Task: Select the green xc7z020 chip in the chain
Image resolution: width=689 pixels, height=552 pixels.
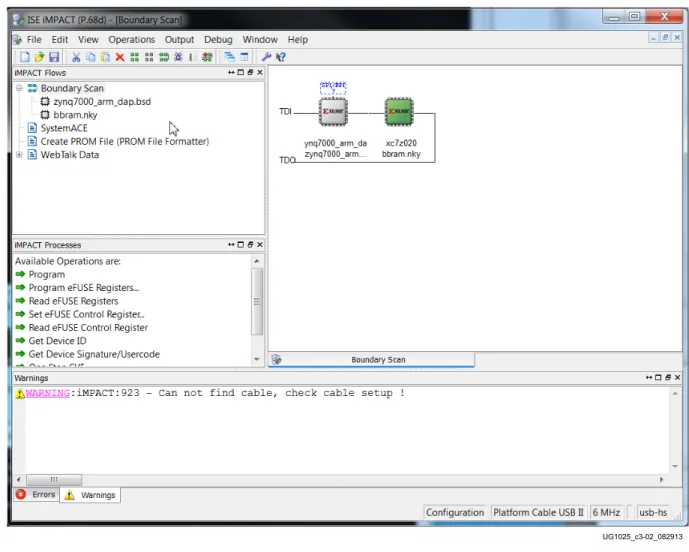Action: 399,112
